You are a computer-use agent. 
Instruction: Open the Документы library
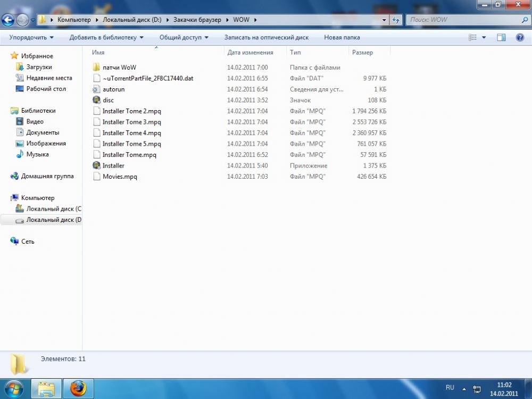click(x=43, y=132)
